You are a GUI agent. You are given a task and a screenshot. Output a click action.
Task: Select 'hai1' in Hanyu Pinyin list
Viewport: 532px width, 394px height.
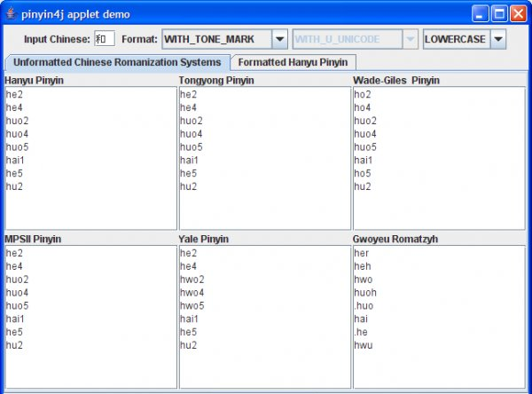[x=15, y=160]
